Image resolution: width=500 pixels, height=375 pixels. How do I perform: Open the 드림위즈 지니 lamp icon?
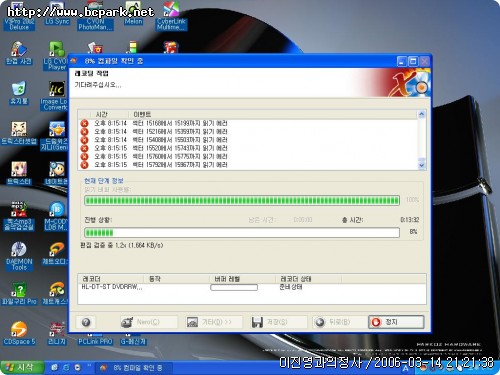[55, 136]
